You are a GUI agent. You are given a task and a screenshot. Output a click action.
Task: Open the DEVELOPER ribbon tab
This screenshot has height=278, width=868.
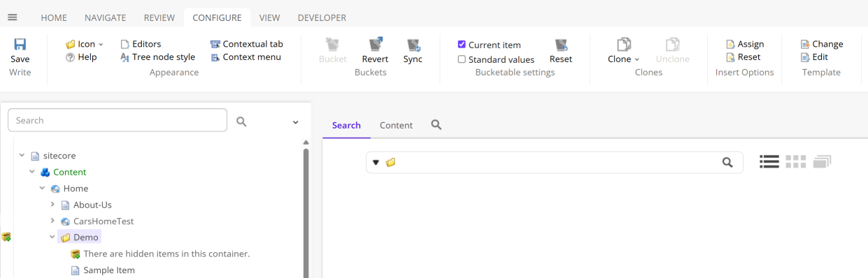click(x=322, y=17)
